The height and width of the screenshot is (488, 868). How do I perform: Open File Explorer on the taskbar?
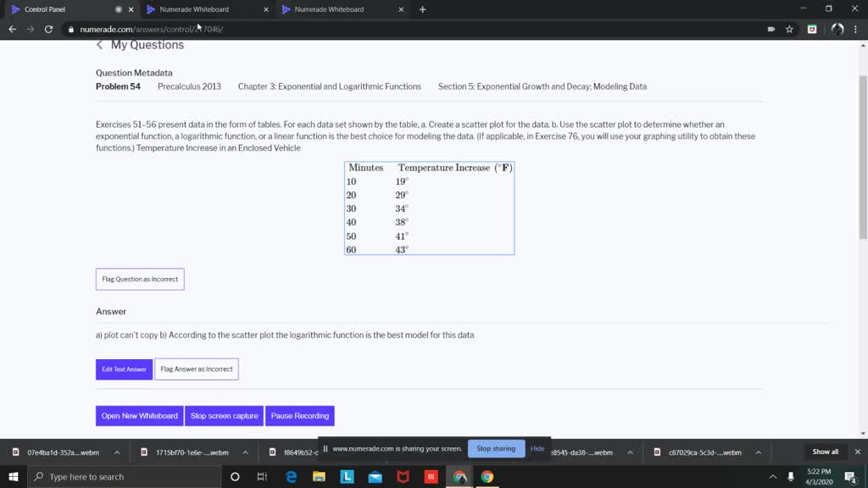click(318, 476)
